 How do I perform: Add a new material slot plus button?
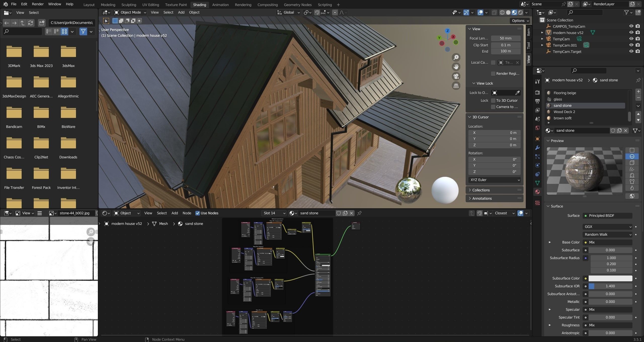638,91
